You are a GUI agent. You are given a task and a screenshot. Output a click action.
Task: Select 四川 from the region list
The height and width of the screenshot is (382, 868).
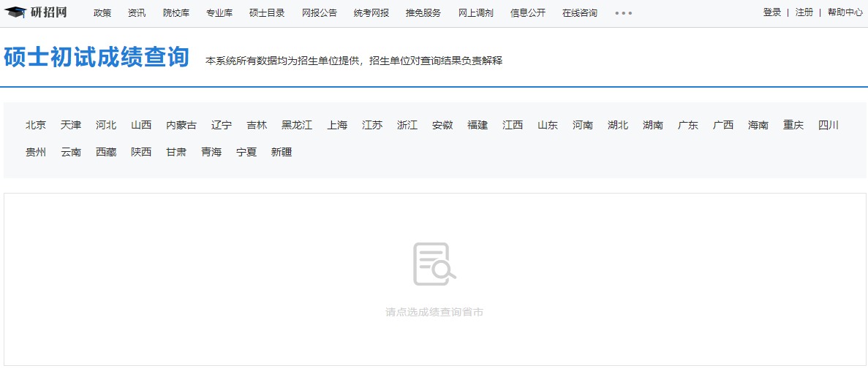[x=829, y=125]
